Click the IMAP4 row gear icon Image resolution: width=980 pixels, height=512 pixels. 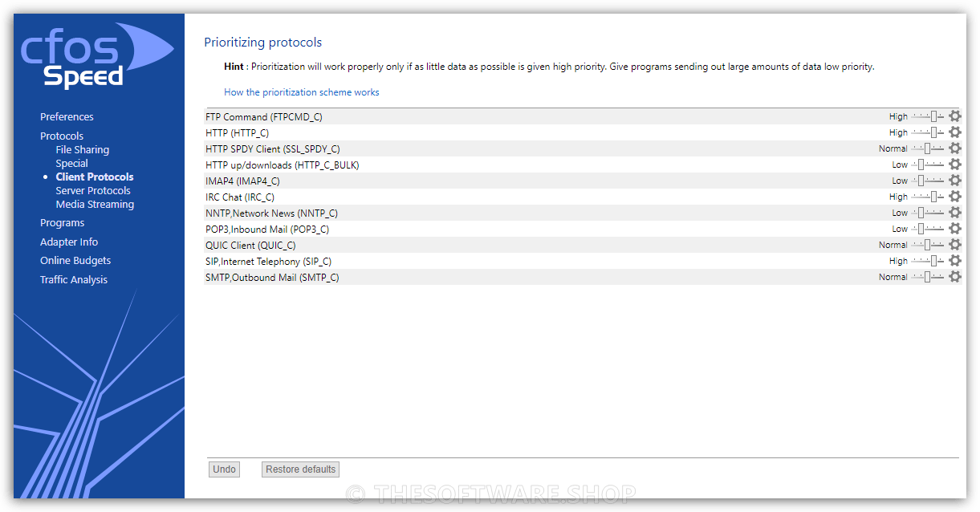click(954, 181)
